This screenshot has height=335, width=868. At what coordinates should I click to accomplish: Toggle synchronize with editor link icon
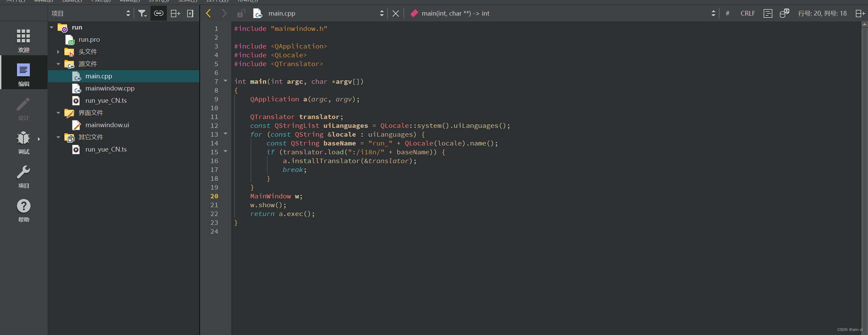(158, 14)
